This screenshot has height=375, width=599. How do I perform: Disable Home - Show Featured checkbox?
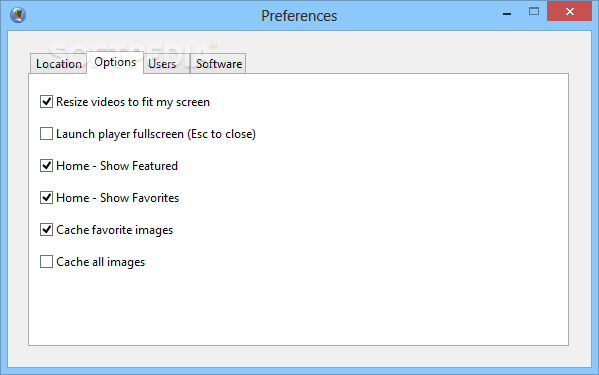[46, 166]
